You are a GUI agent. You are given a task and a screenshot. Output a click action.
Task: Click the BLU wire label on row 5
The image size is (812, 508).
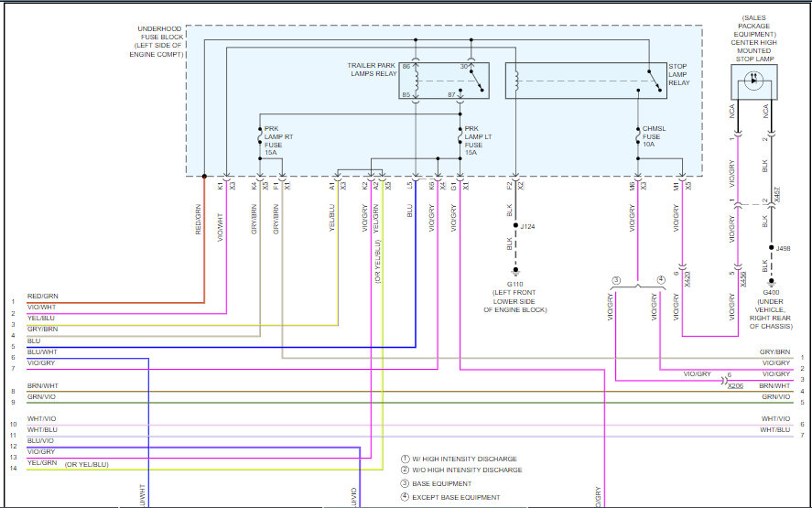pos(34,340)
